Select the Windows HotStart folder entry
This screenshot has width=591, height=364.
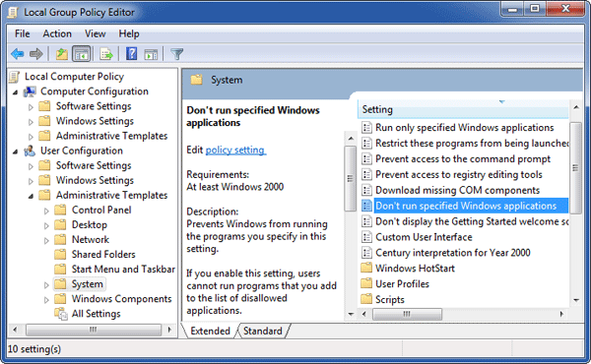pos(415,268)
